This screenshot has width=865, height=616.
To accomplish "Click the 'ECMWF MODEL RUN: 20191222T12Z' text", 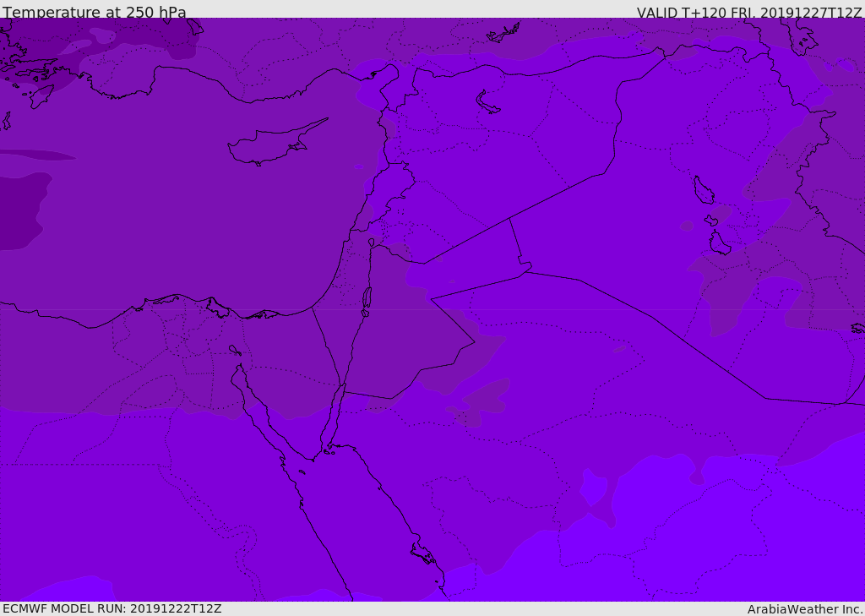I will pos(112,608).
